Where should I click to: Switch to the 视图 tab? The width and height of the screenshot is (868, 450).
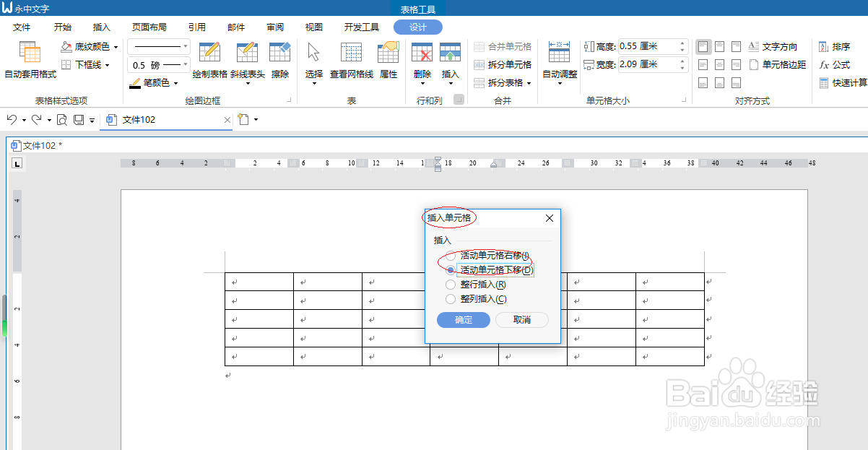pyautogui.click(x=314, y=27)
